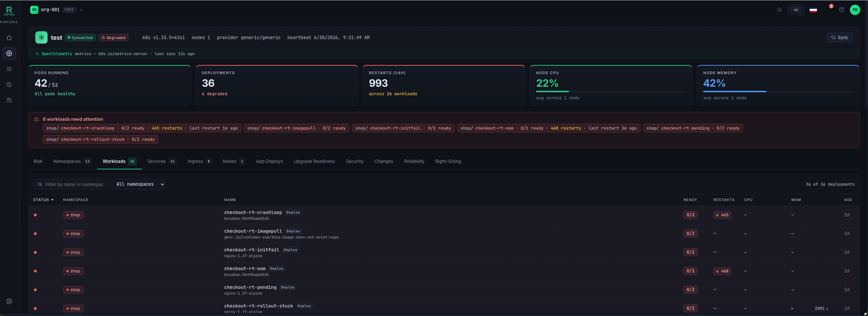Click the search icon in top bar

[779, 10]
